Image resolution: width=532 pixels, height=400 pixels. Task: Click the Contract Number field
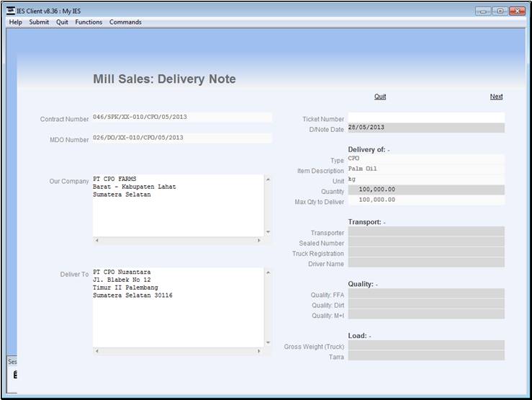pos(182,117)
